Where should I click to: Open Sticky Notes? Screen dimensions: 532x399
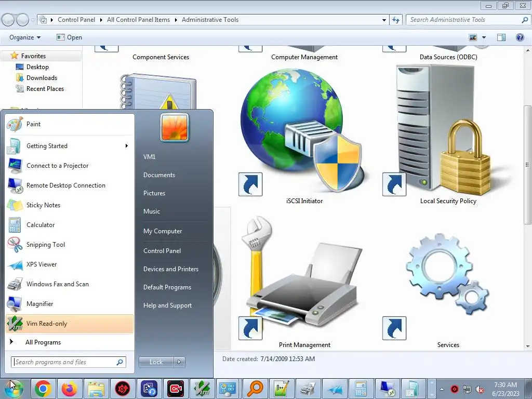pyautogui.click(x=70, y=205)
